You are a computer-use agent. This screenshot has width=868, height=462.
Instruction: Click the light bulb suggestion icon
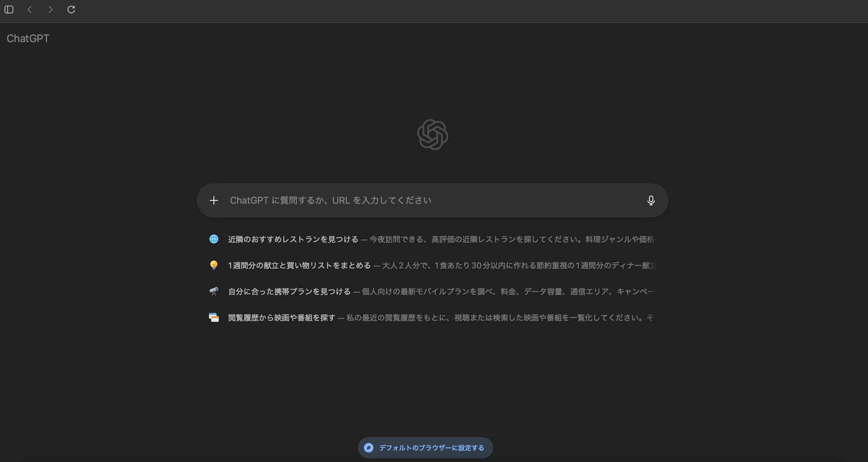point(214,265)
